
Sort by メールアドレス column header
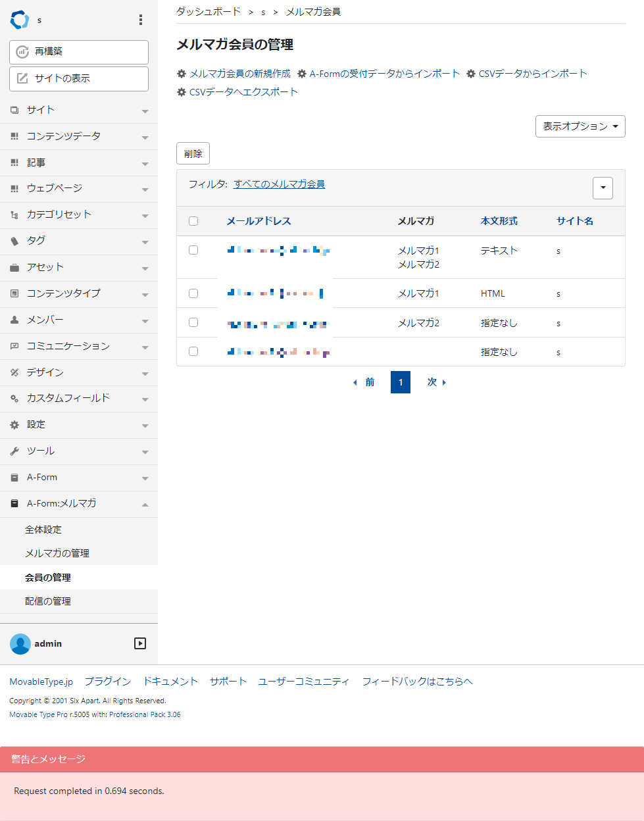(259, 221)
